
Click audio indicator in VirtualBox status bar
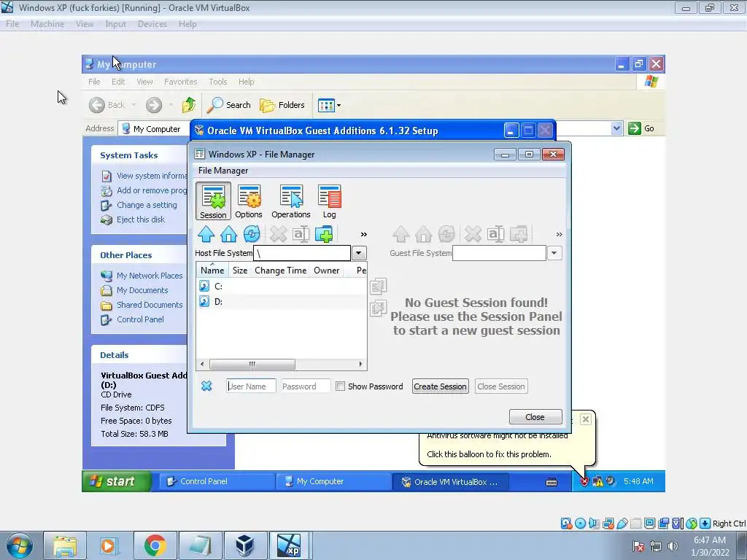pyautogui.click(x=594, y=524)
